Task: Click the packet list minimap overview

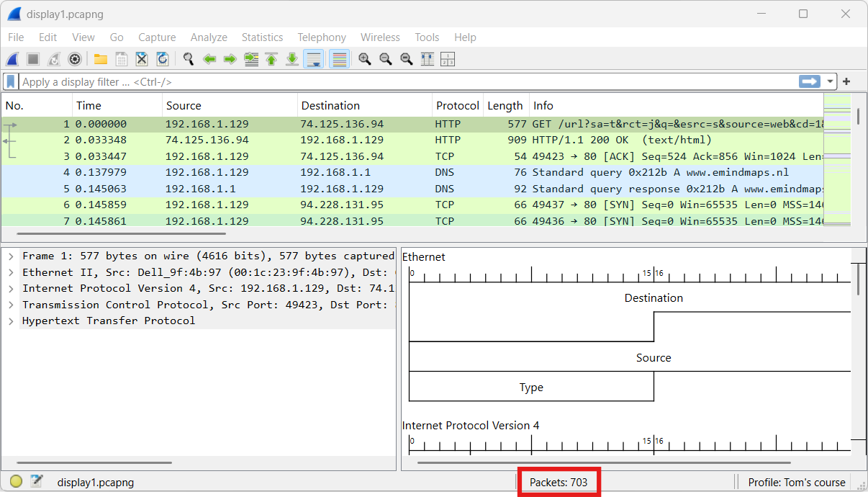Action: (x=837, y=160)
